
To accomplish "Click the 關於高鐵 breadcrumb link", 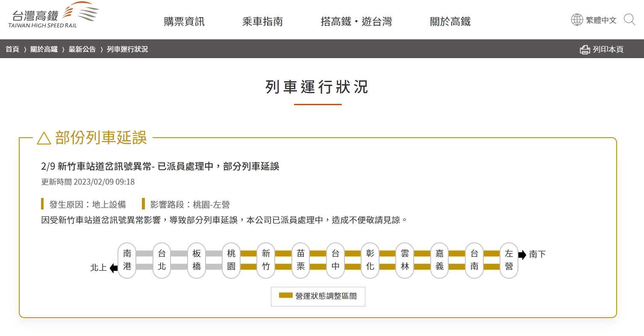I will click(44, 49).
